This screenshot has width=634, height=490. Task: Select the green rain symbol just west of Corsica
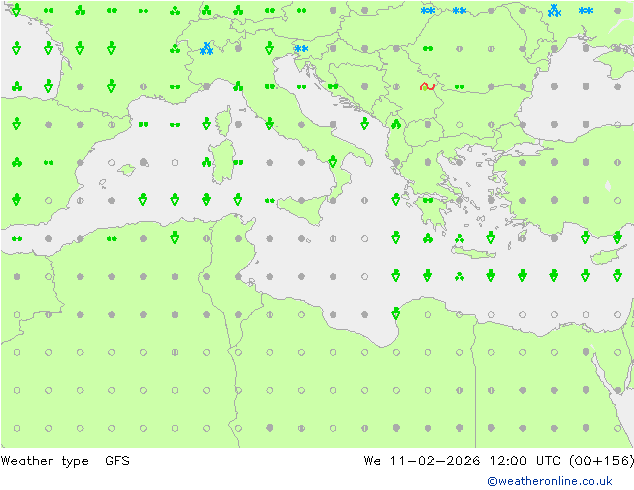coord(207,124)
